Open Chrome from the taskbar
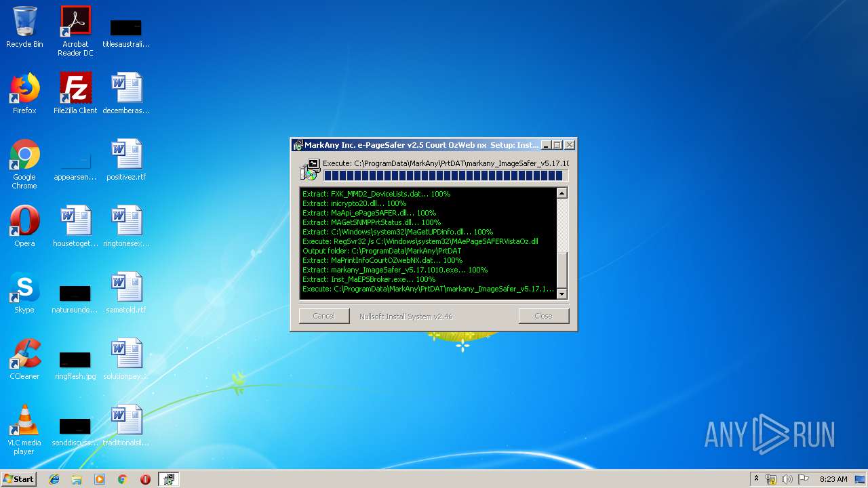Image resolution: width=868 pixels, height=488 pixels. point(123,479)
